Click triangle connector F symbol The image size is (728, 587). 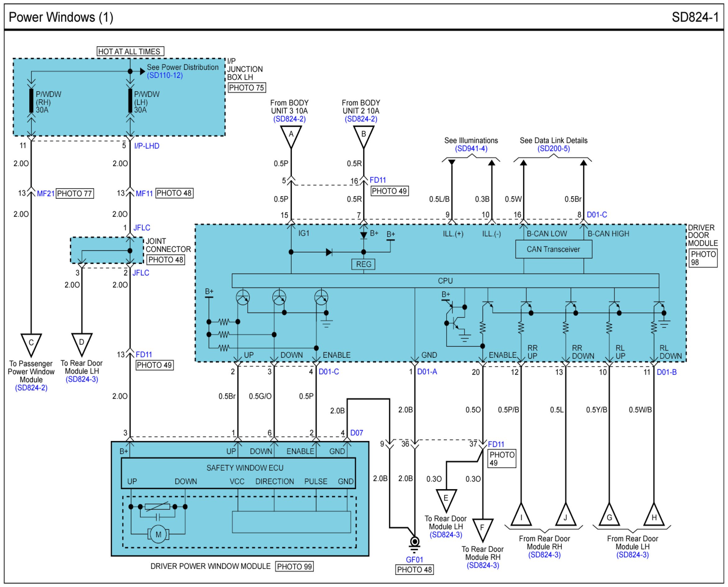[482, 529]
